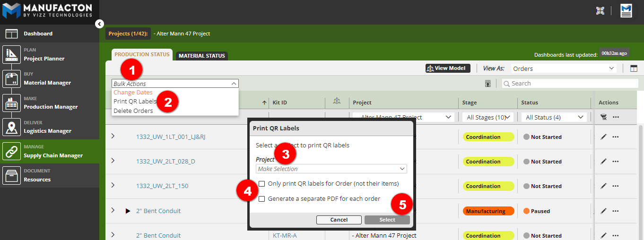Open the View As Orders dropdown
Viewport: 644px width, 240px height.
point(563,69)
